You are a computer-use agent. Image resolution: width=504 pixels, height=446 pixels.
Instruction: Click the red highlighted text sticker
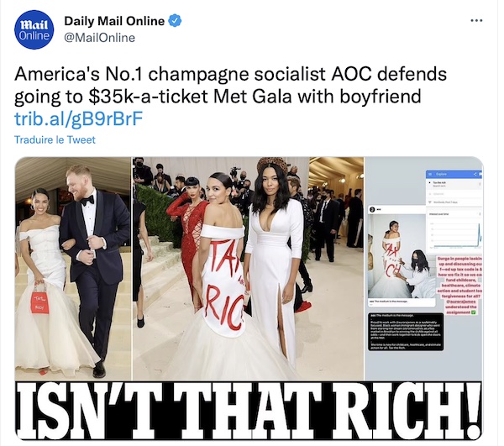(x=459, y=286)
